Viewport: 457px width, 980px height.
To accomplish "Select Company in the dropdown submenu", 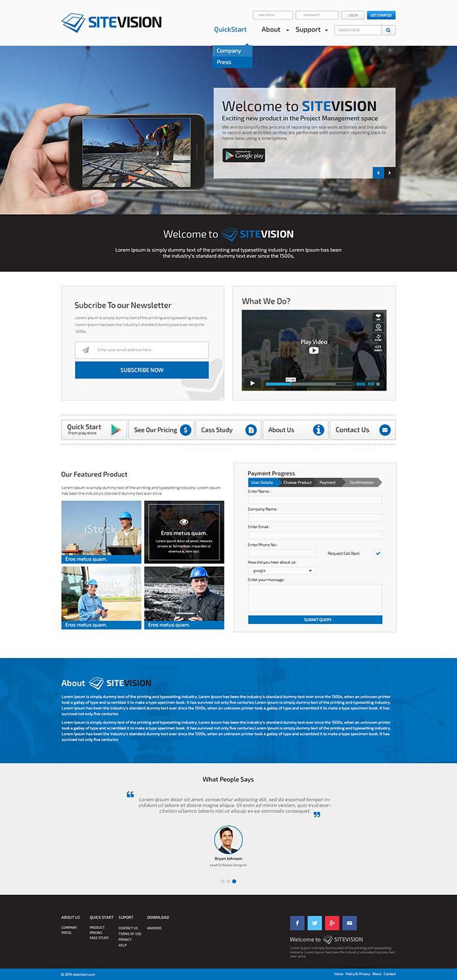I will point(232,51).
